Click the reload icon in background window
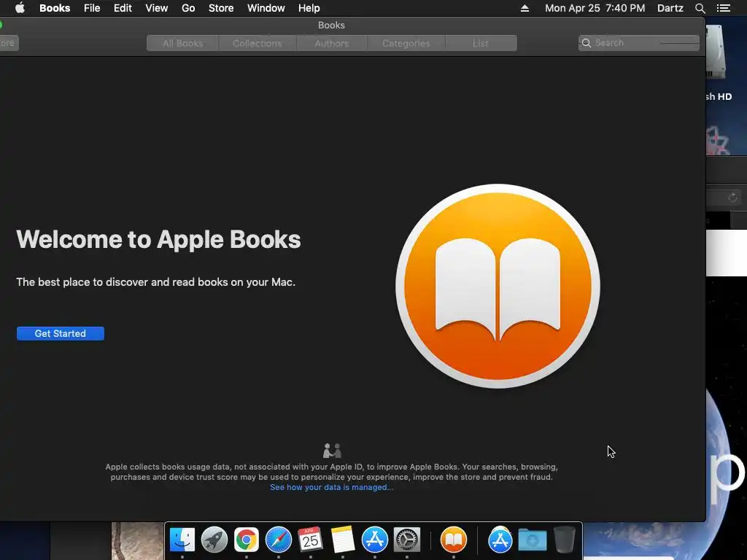The height and width of the screenshot is (560, 747). 732,197
